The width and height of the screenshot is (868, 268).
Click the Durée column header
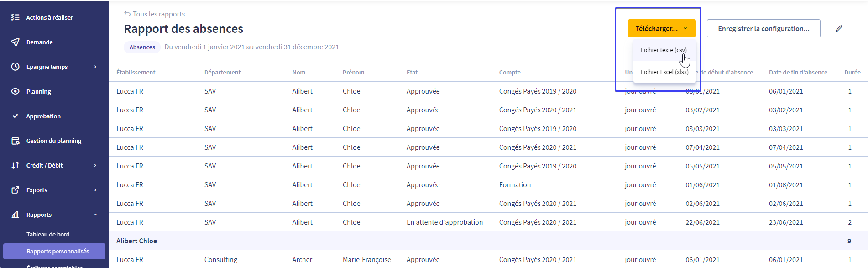pos(852,72)
